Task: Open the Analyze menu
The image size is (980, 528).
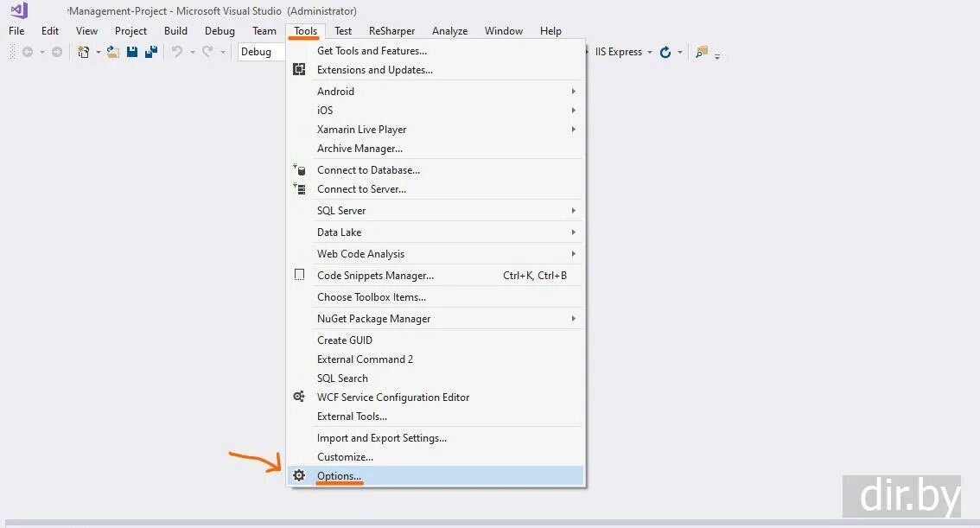Action: [x=450, y=30]
